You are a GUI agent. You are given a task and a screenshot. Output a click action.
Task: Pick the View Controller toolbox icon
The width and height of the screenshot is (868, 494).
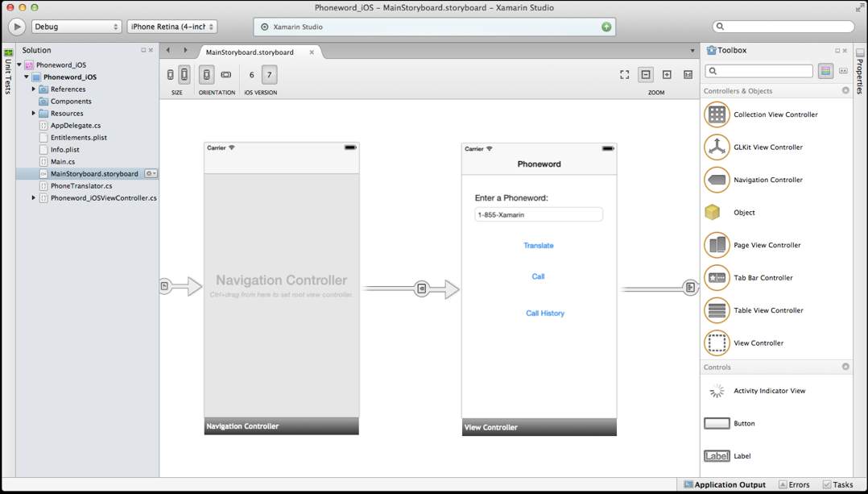pos(717,343)
